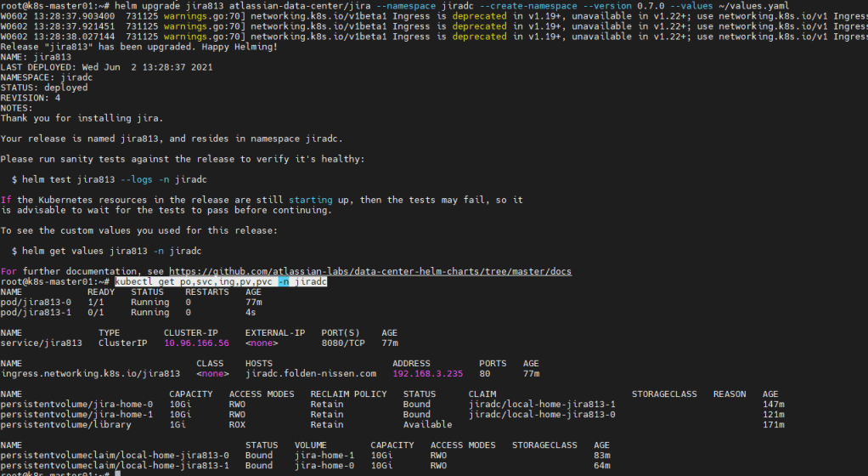This screenshot has width=868, height=476.
Task: Click the service/jira813 entry
Action: pos(42,343)
